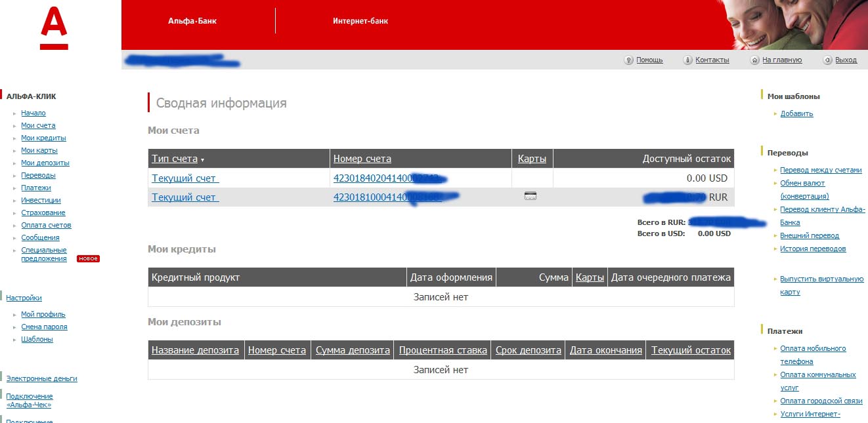Click the card icon in RUR account row
This screenshot has width=868, height=423.
pos(531,196)
